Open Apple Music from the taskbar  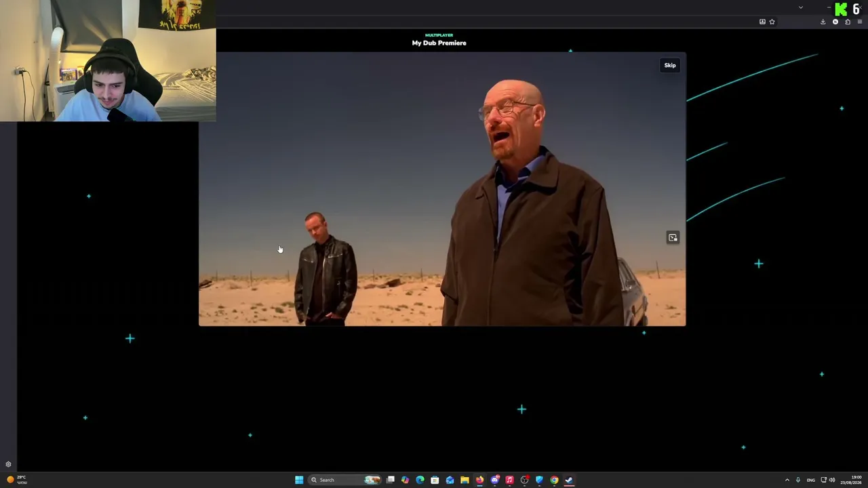pos(509,480)
